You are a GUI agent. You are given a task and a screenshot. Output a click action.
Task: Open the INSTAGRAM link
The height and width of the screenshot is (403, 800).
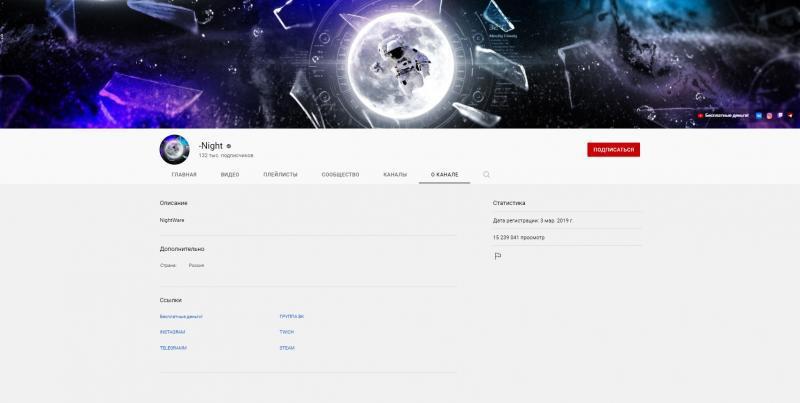[x=172, y=332]
